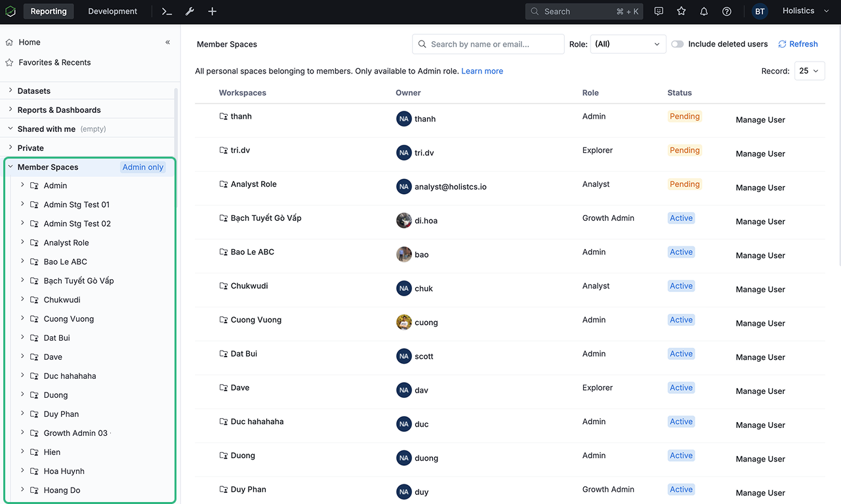This screenshot has height=504, width=841.
Task: Click the star favorites icon in top bar
Action: [681, 11]
